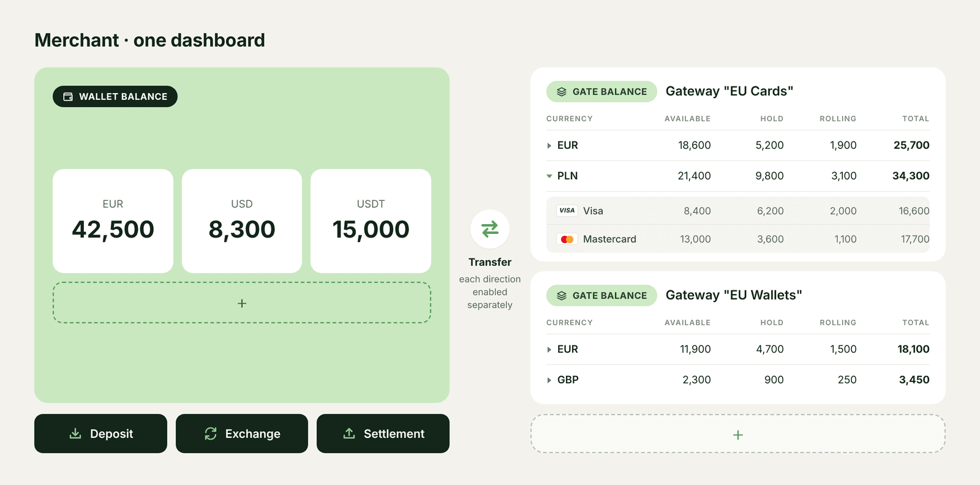980x485 pixels.
Task: Expand EUR row in EU Wallets gateway
Action: pos(549,350)
